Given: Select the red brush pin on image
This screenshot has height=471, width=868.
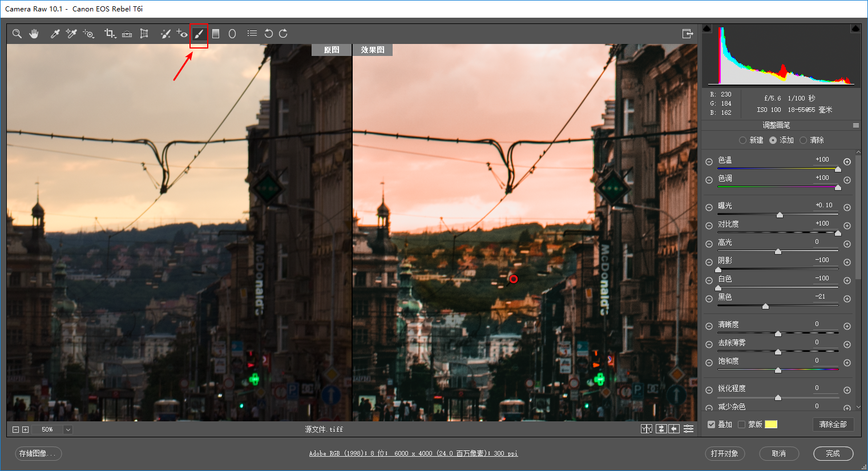Looking at the screenshot, I should point(514,279).
